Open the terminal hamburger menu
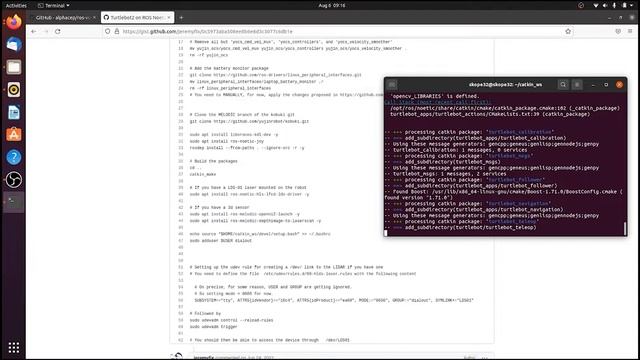Screen dimensions: 640x360 (x=577, y=84)
